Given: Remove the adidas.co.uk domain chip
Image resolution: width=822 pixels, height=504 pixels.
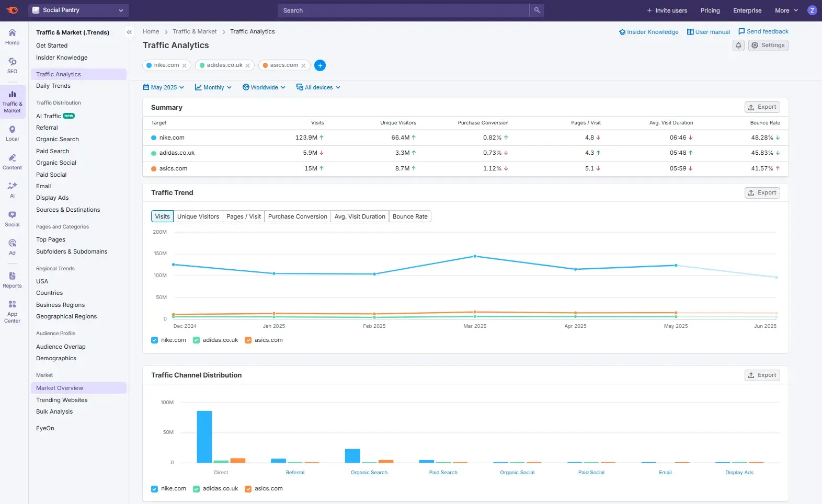Looking at the screenshot, I should coord(247,66).
